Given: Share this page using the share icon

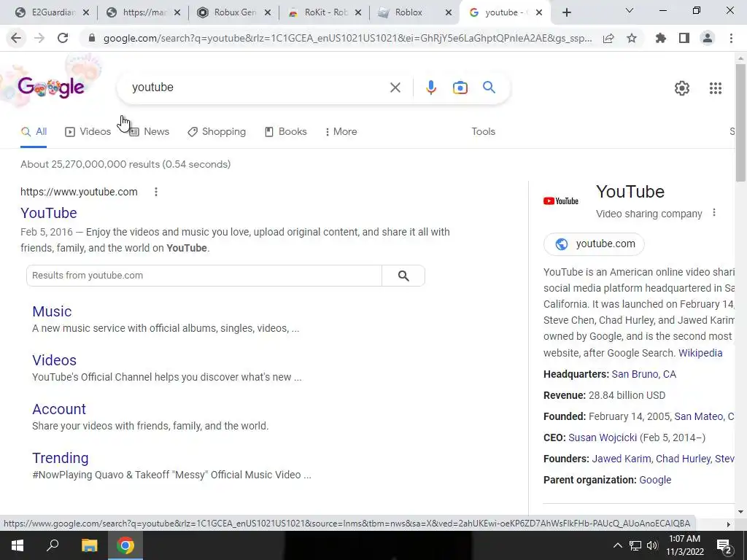Looking at the screenshot, I should (608, 39).
